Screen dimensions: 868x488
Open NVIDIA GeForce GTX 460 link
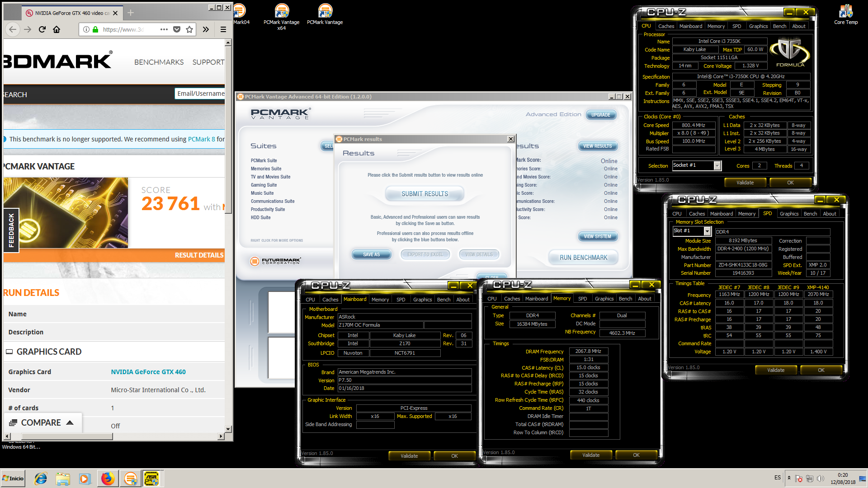point(148,372)
